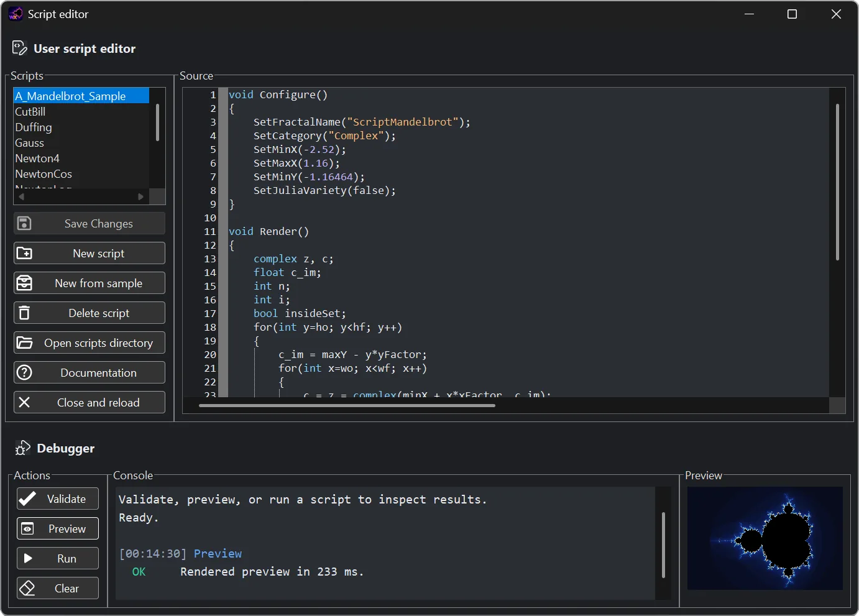The image size is (859, 616).
Task: Maximize the Script editor window
Action: (792, 14)
